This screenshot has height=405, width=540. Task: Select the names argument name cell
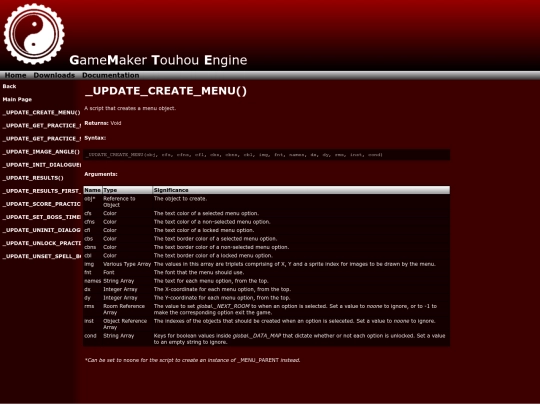93,281
